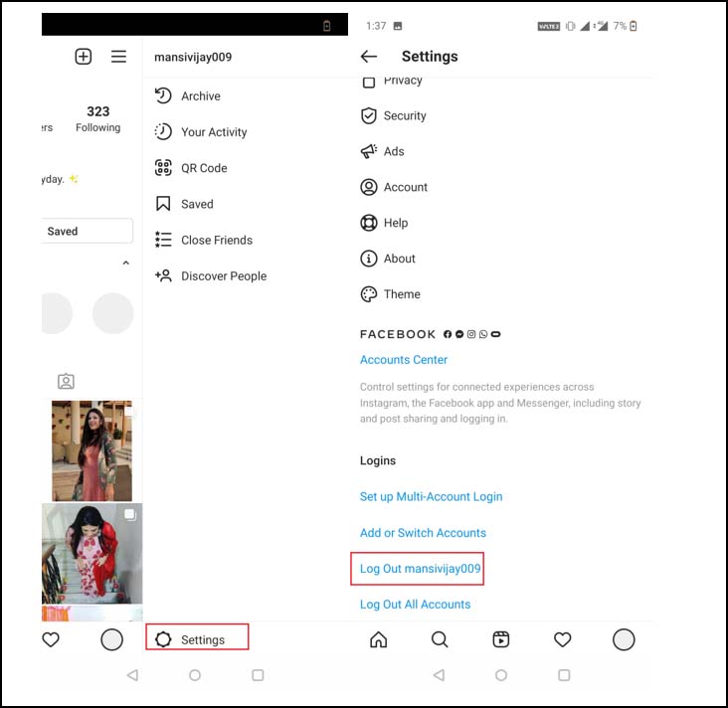Viewport: 728px width, 708px height.
Task: Tap the Saved button on profile
Action: coord(87,232)
